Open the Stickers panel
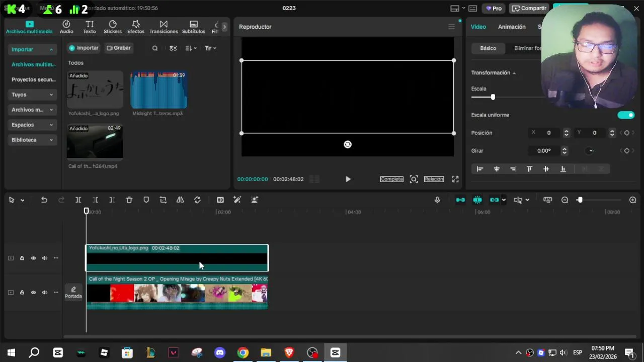644x362 pixels. 113,27
